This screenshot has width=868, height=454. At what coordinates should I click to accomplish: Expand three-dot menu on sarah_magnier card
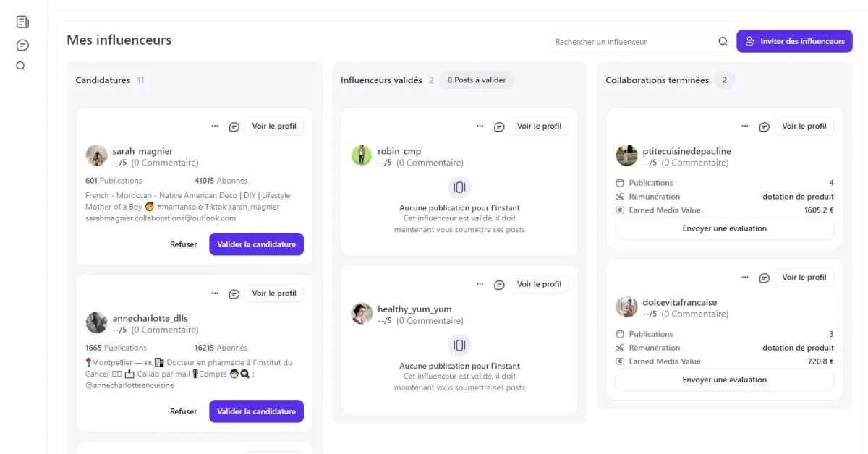click(x=215, y=126)
